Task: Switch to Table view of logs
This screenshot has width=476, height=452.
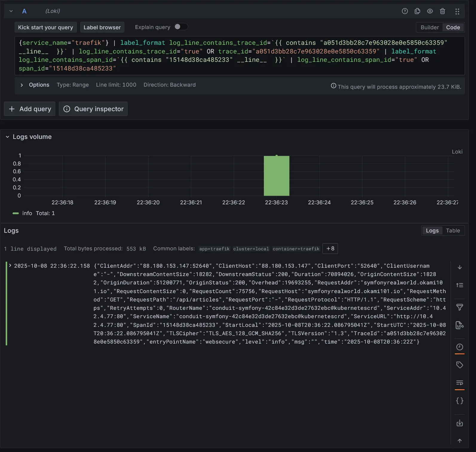Action: point(453,231)
